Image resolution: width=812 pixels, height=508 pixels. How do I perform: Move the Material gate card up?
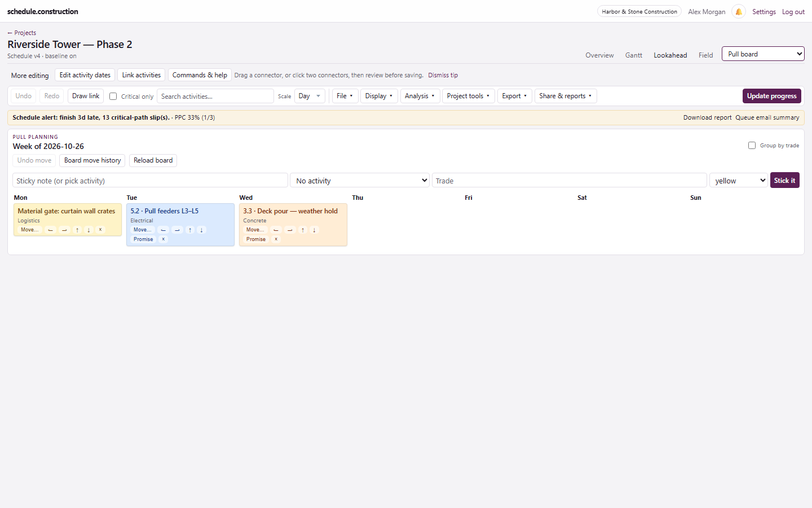77,230
